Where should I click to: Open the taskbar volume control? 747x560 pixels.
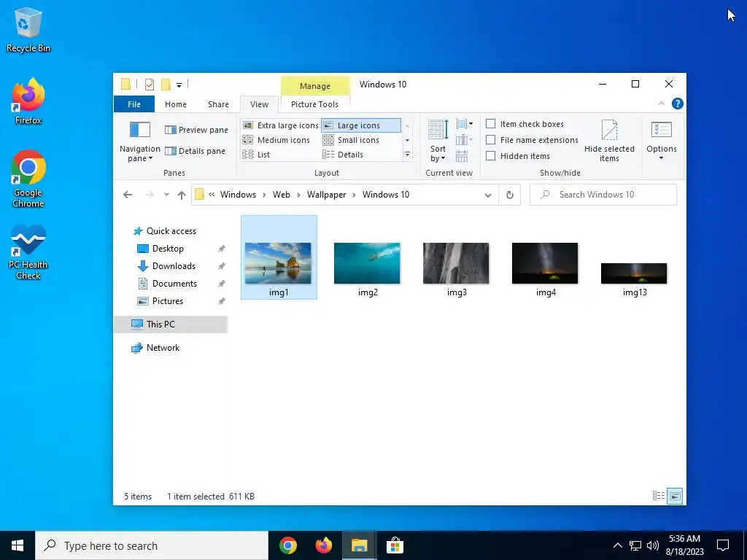653,545
